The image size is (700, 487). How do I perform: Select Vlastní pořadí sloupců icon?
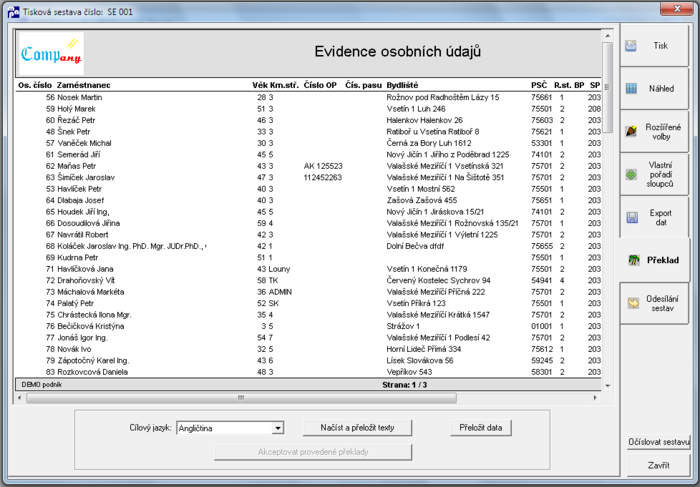coord(631,175)
